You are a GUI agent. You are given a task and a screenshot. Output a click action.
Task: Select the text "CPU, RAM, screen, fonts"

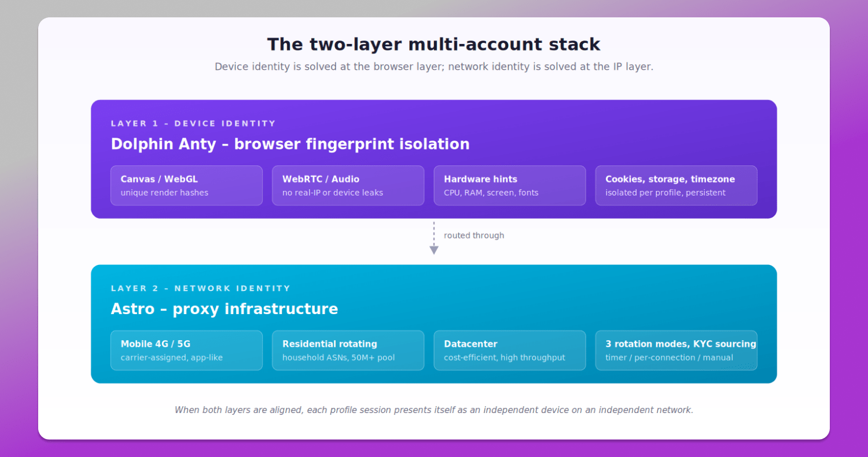pyautogui.click(x=491, y=193)
